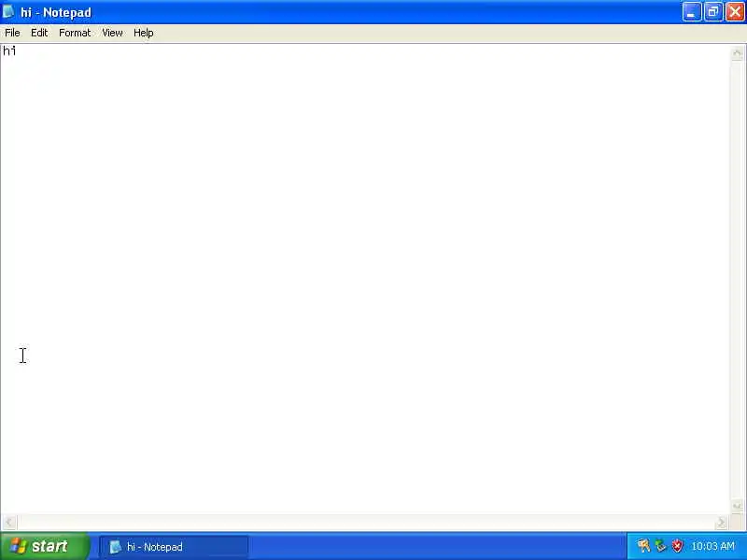Open the View menu
The image size is (747, 560).
(x=112, y=33)
